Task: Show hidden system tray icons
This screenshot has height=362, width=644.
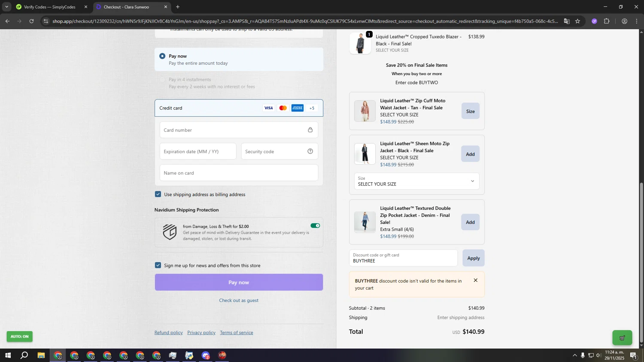Action: pos(575,356)
